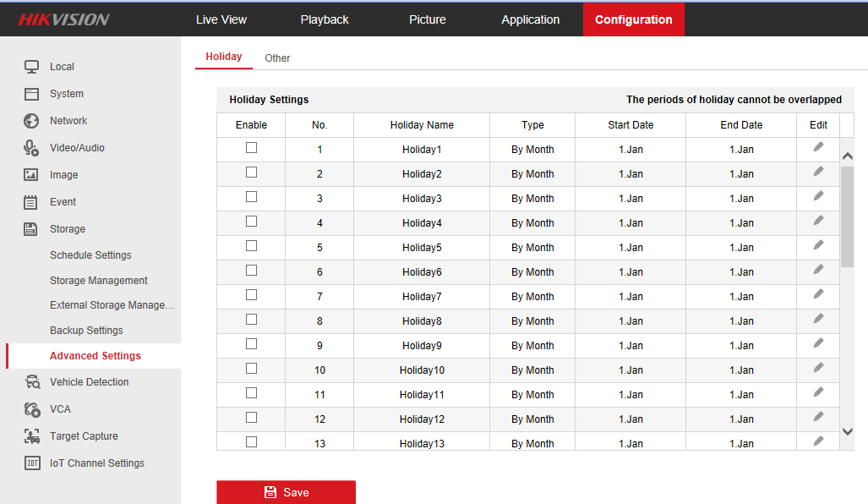Screen dimensions: 868x504
Task: Save the holiday settings
Action: coord(286,492)
